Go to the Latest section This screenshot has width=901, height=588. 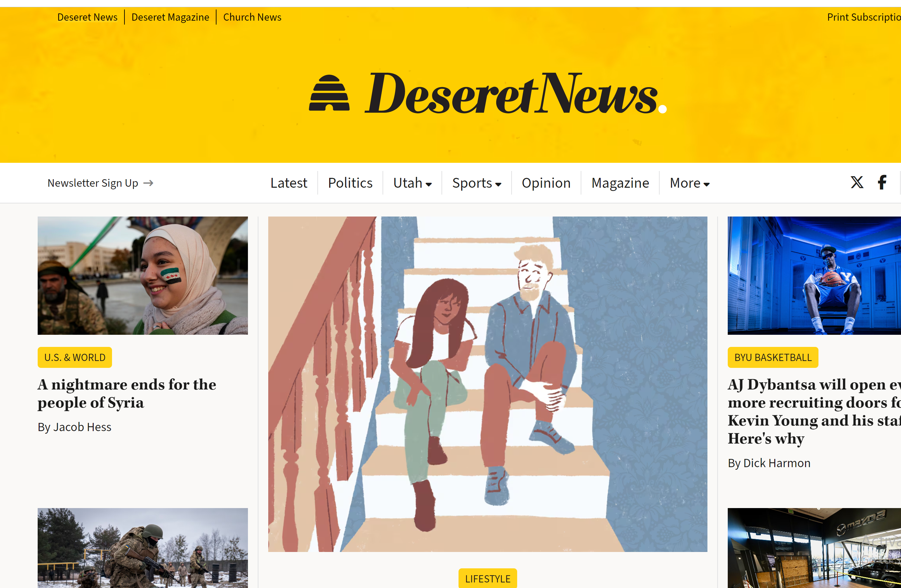pos(289,183)
